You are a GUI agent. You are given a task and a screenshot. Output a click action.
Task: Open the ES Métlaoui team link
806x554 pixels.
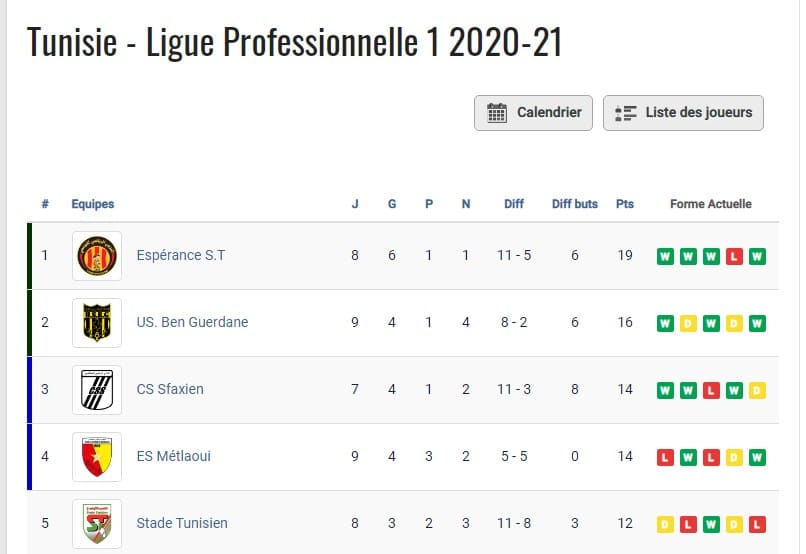tap(174, 456)
